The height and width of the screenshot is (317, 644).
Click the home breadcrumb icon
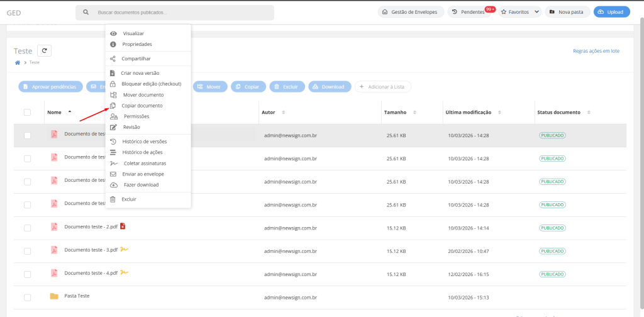[x=18, y=62]
